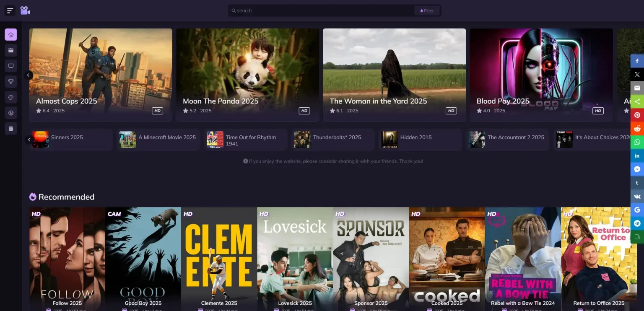Click the purple movie camera logo

click(x=25, y=10)
